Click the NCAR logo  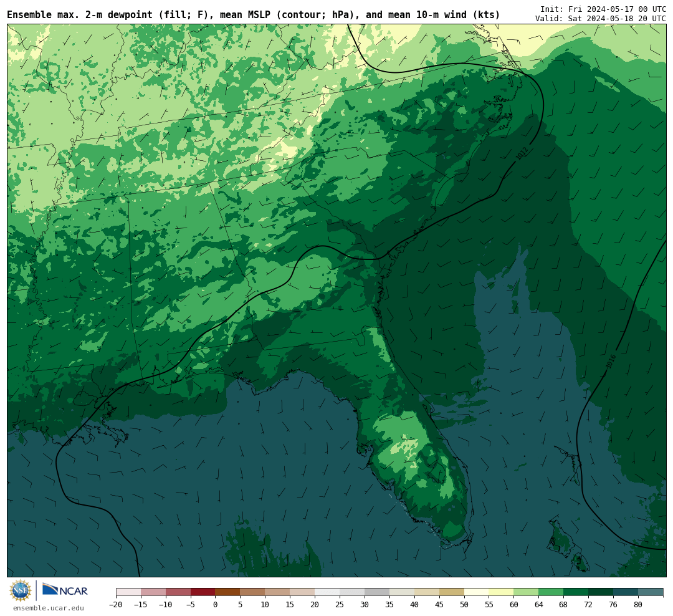[65, 590]
